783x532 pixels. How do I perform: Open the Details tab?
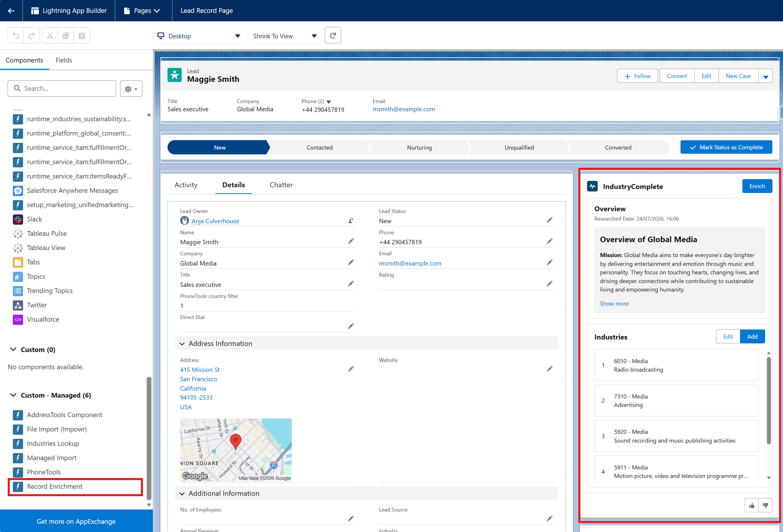coord(234,185)
